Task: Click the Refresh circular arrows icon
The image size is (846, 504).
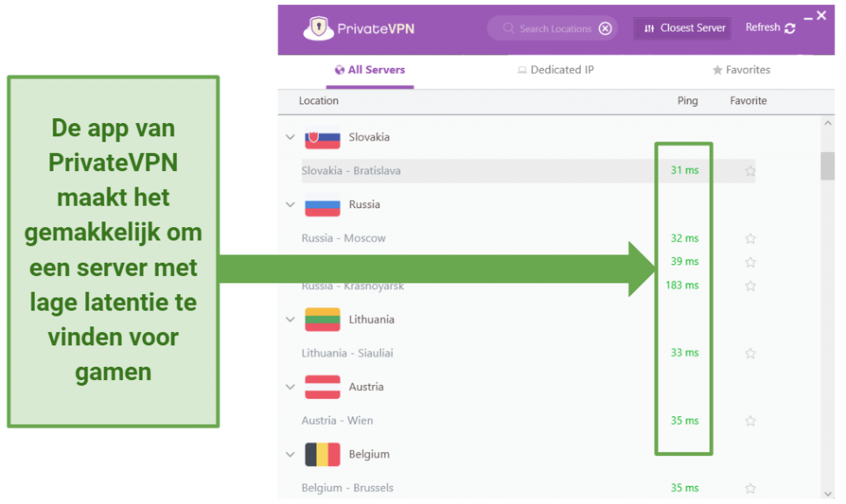Action: 790,26
